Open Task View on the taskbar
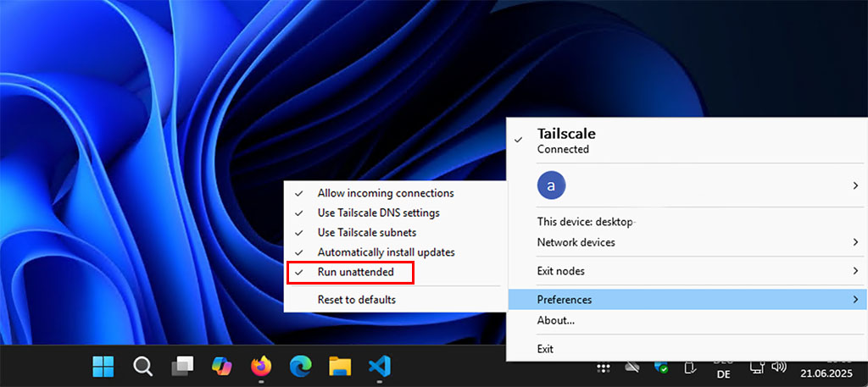 (182, 366)
